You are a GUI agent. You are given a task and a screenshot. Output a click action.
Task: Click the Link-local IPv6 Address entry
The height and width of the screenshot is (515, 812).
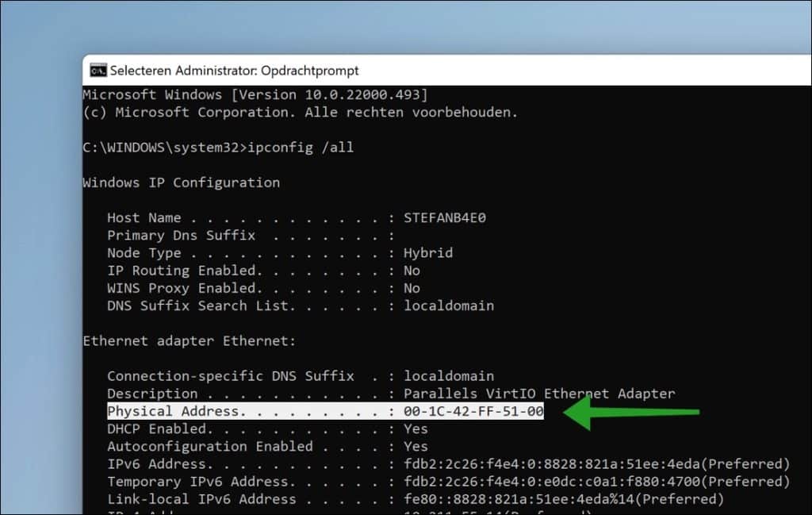coord(317,499)
